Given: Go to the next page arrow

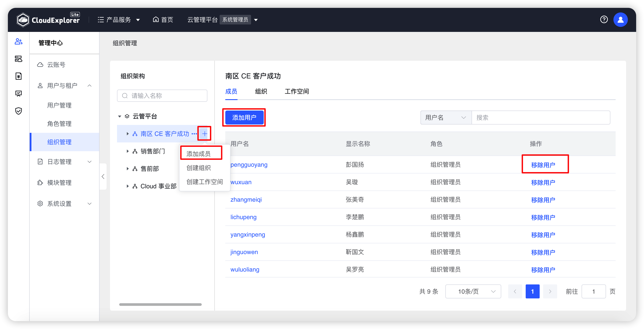Looking at the screenshot, I should point(550,291).
